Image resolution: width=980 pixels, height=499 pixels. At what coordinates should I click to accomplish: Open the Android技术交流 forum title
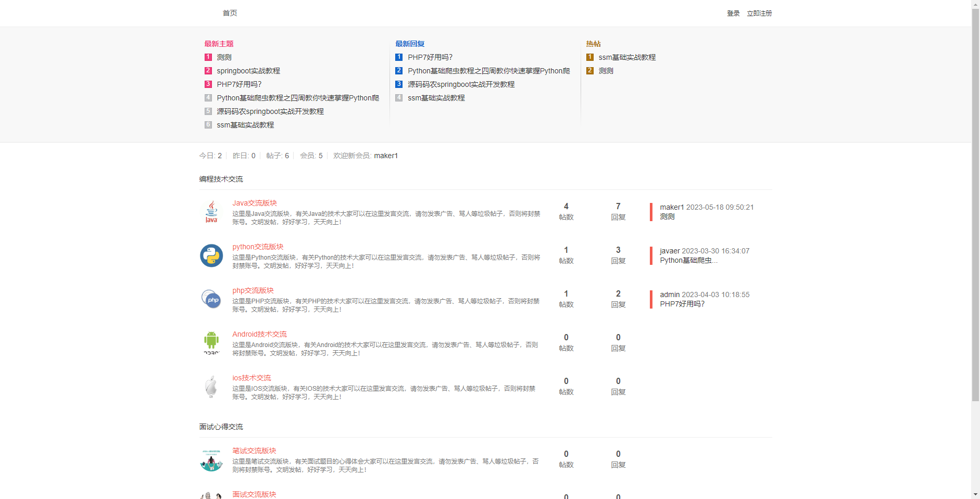[259, 334]
